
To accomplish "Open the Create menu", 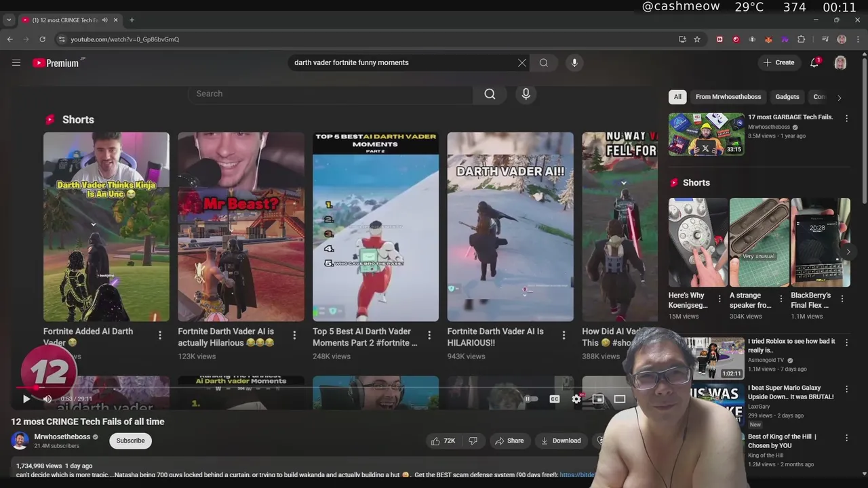I will (x=778, y=62).
